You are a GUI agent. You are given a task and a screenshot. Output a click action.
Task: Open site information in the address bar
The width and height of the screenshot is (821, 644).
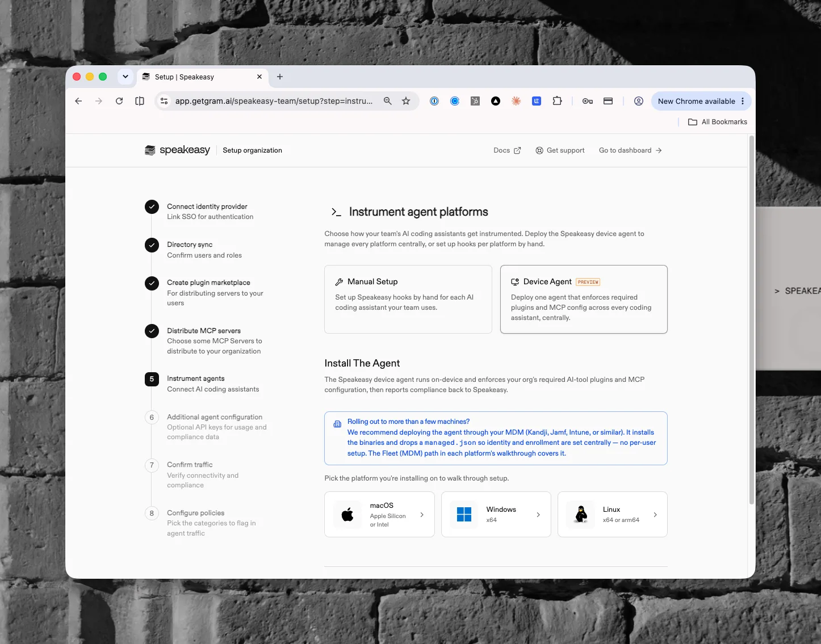point(164,101)
